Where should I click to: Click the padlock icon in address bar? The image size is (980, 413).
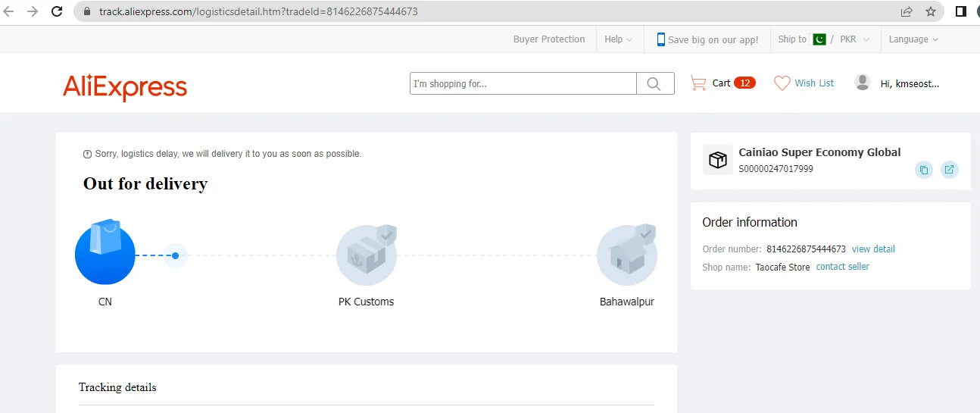point(86,12)
